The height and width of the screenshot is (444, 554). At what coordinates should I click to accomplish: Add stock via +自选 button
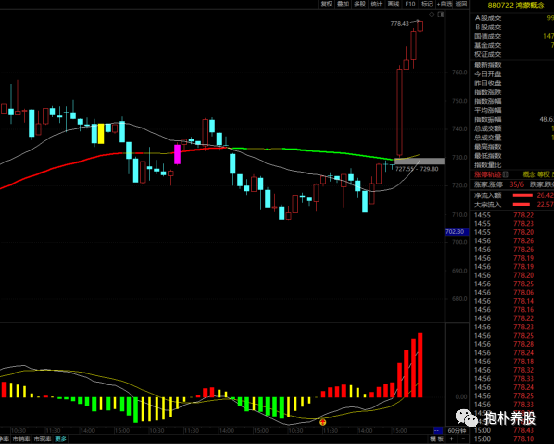tap(444, 4)
